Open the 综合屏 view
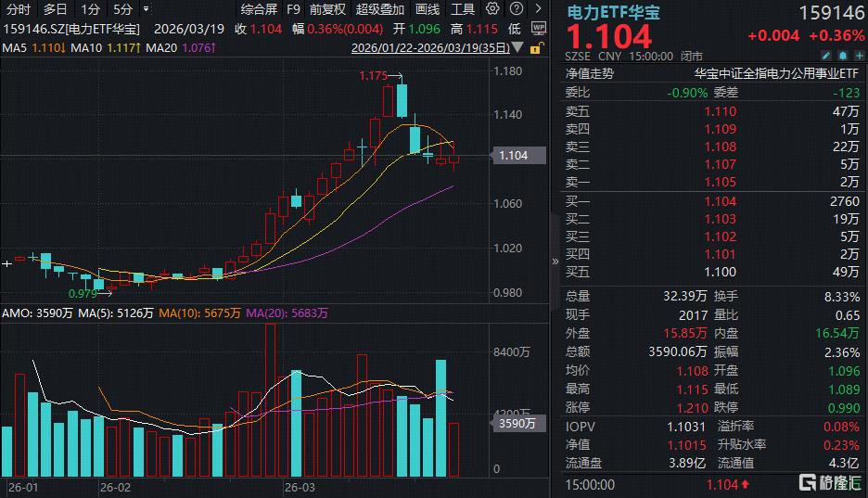This screenshot has width=868, height=498. [x=259, y=9]
